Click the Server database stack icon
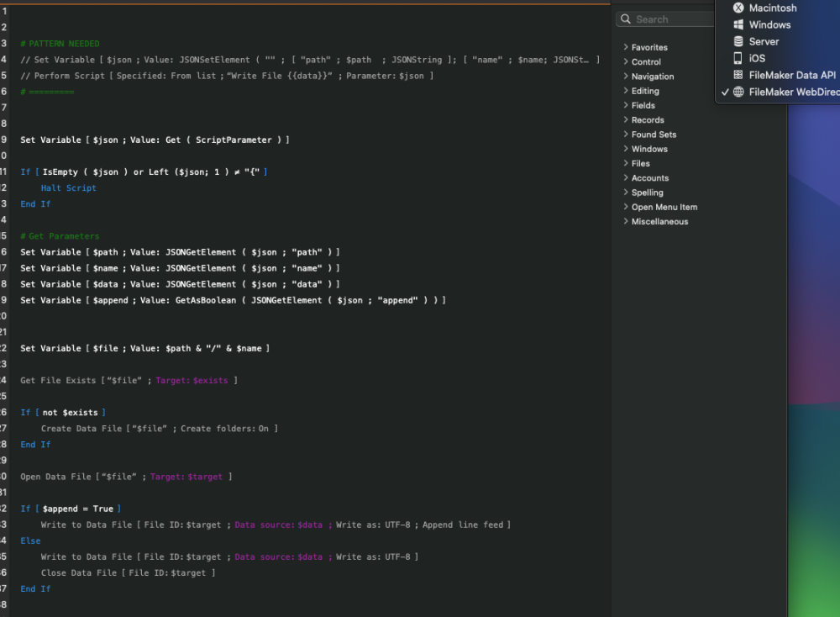 point(738,41)
